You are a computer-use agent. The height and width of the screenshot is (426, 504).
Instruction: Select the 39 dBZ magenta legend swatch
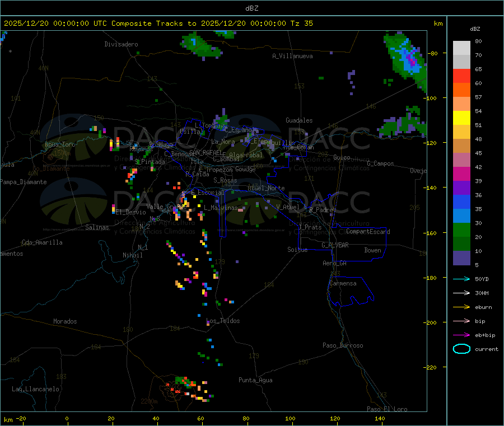[461, 174]
